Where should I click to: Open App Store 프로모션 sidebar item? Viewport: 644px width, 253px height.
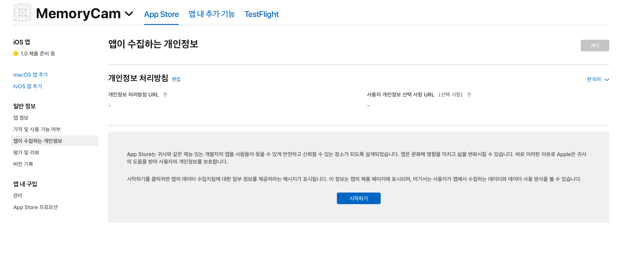(36, 207)
